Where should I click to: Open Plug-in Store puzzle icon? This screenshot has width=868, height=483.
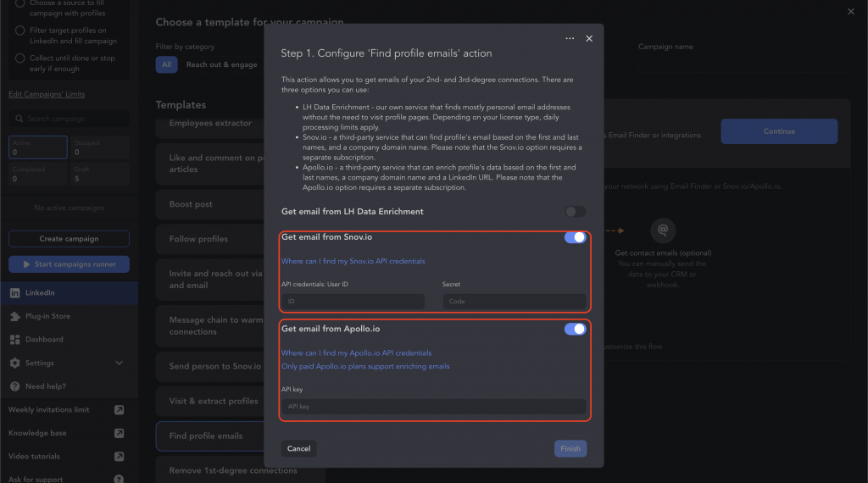(x=15, y=316)
